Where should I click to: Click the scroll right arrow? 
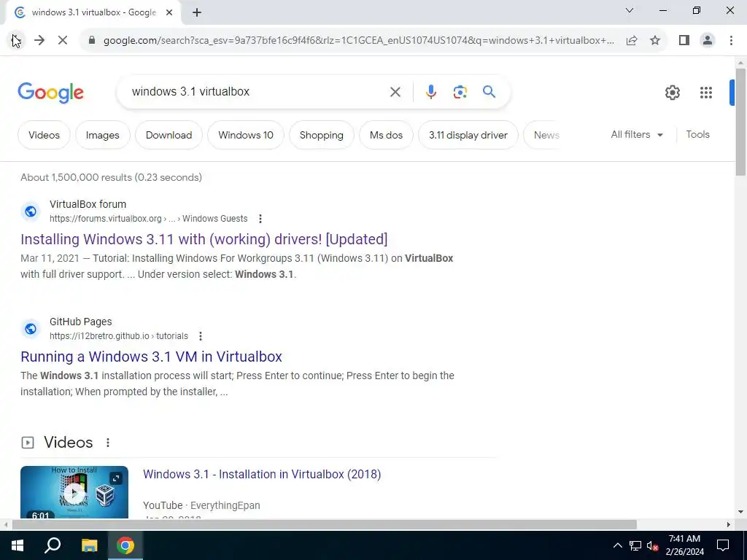pos(729,524)
